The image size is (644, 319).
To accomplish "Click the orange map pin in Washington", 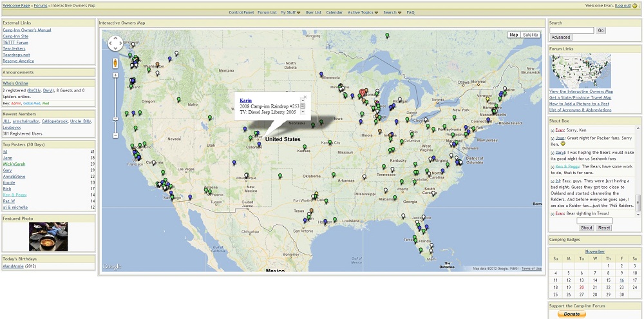I will [x=156, y=64].
